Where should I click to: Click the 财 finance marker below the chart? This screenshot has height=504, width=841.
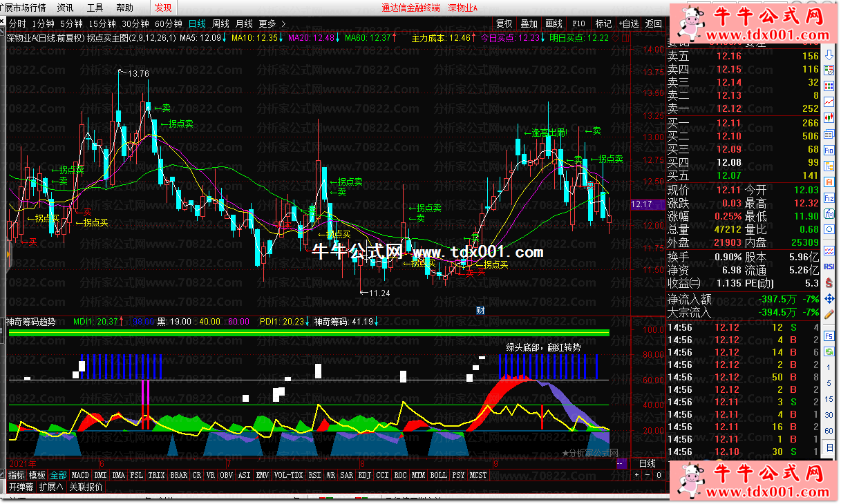(x=480, y=311)
